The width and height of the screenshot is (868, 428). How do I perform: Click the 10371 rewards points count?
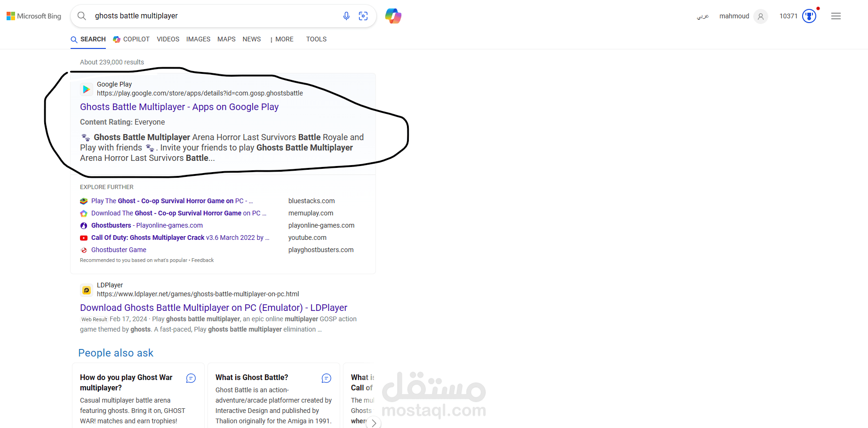point(788,16)
